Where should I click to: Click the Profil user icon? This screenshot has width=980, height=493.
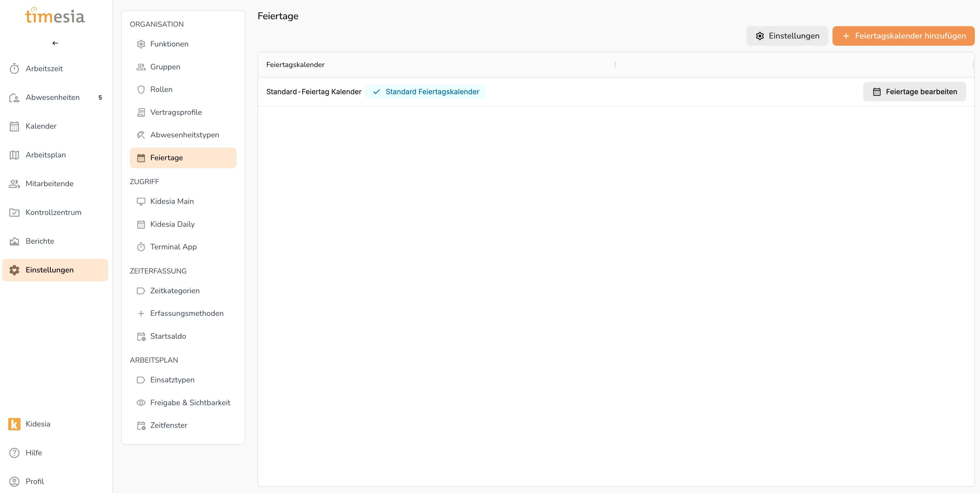coord(14,481)
